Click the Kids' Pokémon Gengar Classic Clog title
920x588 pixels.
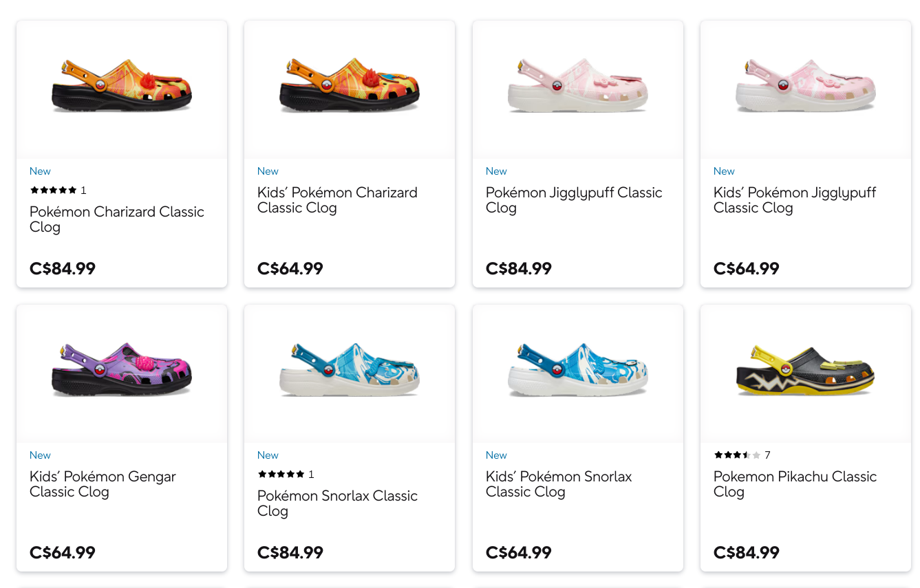tap(103, 484)
